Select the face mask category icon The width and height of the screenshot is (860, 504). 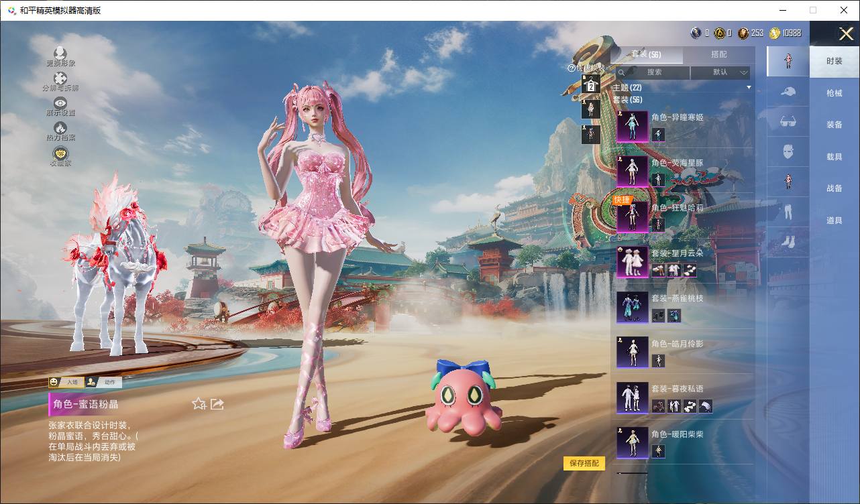click(x=788, y=153)
